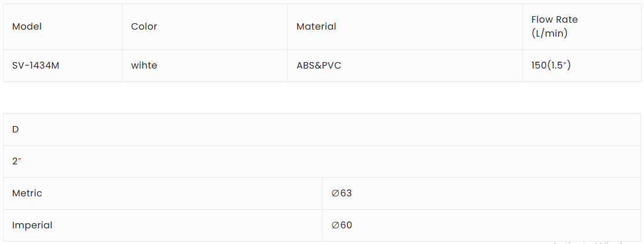Select the 2″ size row
This screenshot has width=644, height=244.
(x=16, y=162)
